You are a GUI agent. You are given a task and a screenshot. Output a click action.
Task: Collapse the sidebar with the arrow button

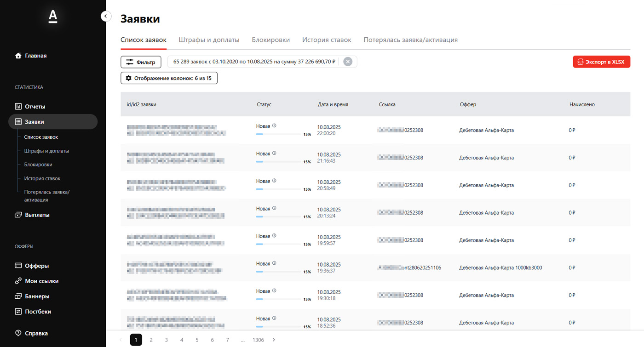coord(106,17)
